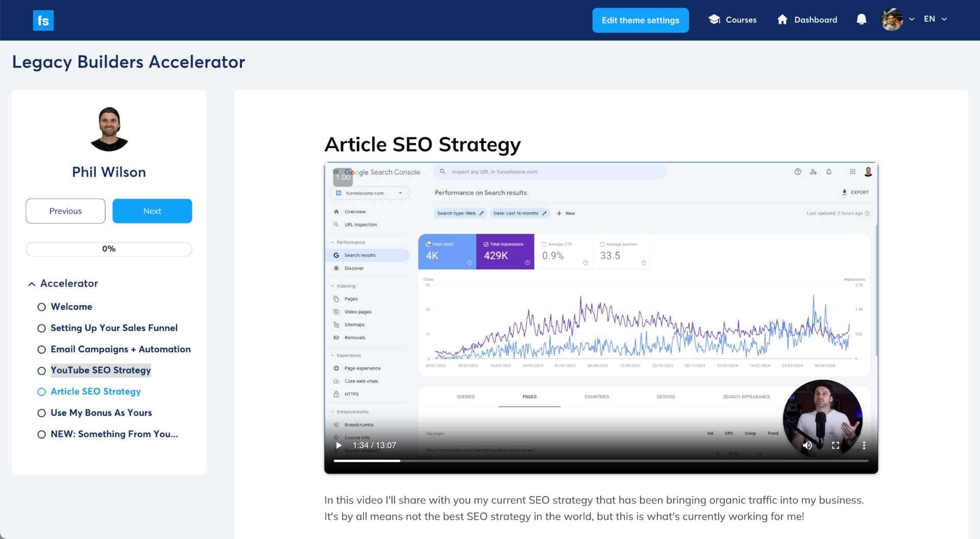The image size is (980, 539).
Task: Select Use My Bonus As Yours circle
Action: pos(42,413)
